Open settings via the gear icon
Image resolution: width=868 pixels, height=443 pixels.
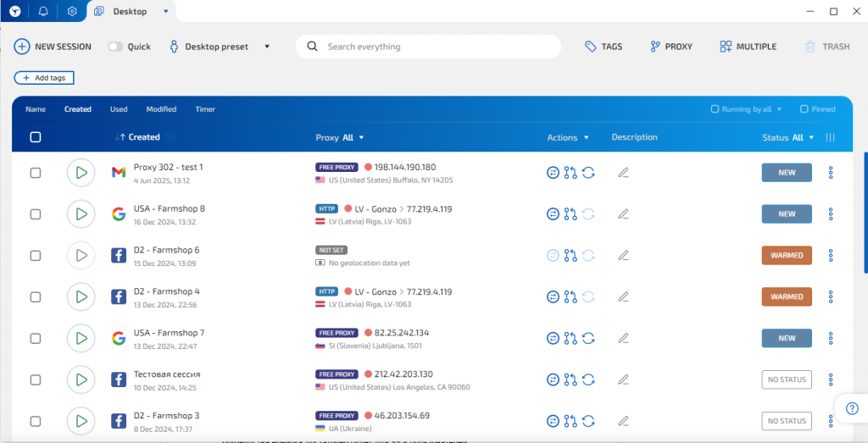tap(72, 11)
